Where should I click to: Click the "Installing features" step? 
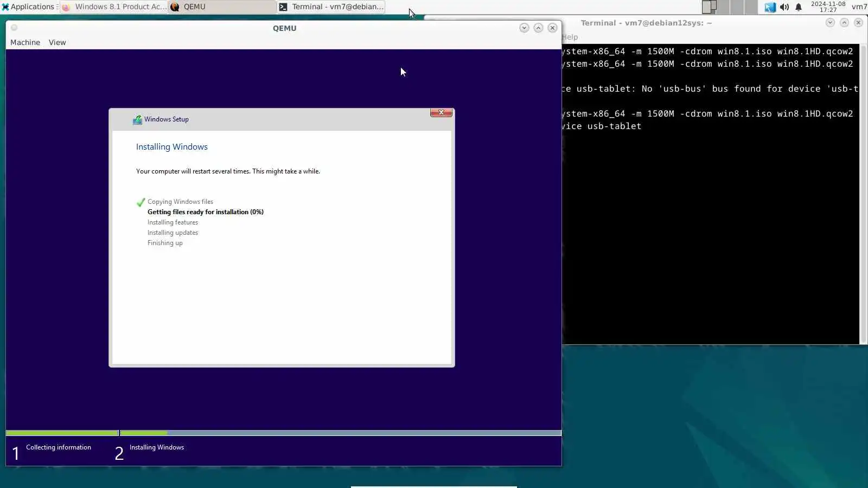173,222
